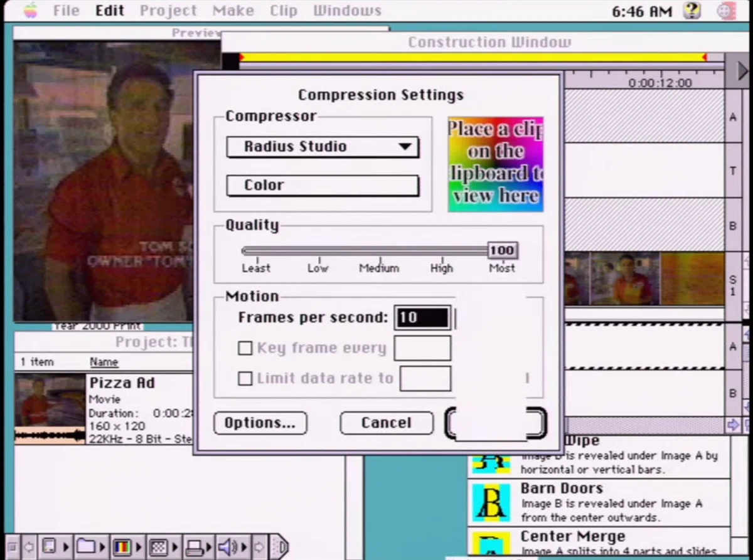The width and height of the screenshot is (753, 560).
Task: Open the Project menu
Action: (x=168, y=11)
